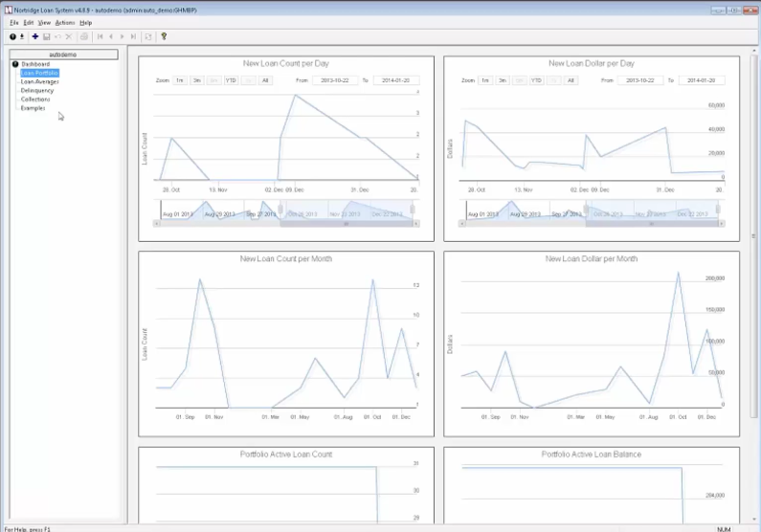The width and height of the screenshot is (761, 532).
Task: Click YTD zoom in Loan Dollar per Day
Action: (x=536, y=80)
